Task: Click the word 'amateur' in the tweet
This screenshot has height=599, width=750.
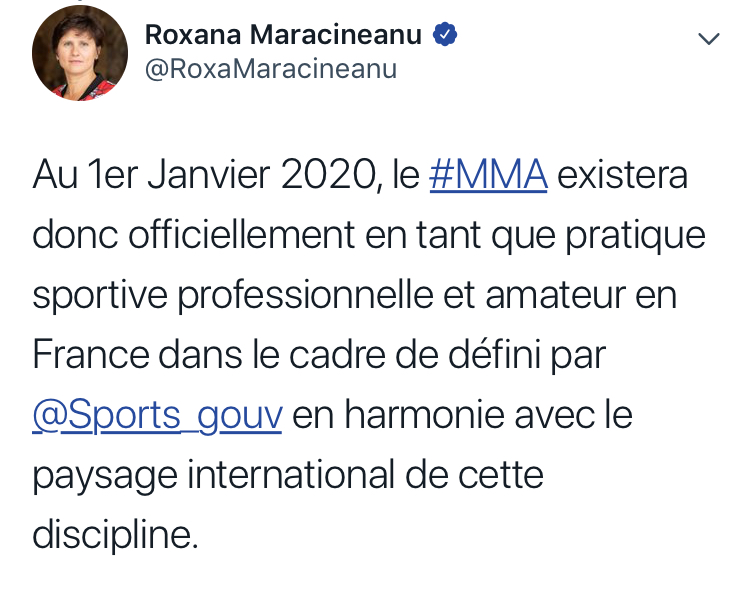Action: [555, 296]
